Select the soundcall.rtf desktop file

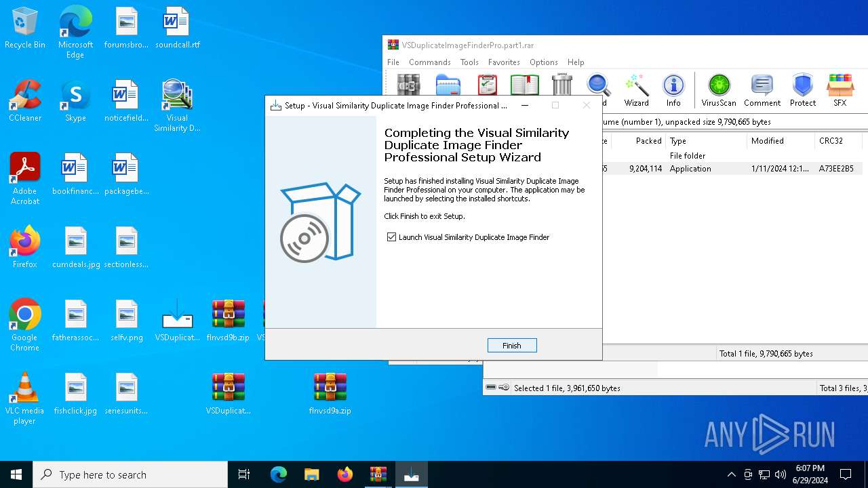(x=177, y=28)
